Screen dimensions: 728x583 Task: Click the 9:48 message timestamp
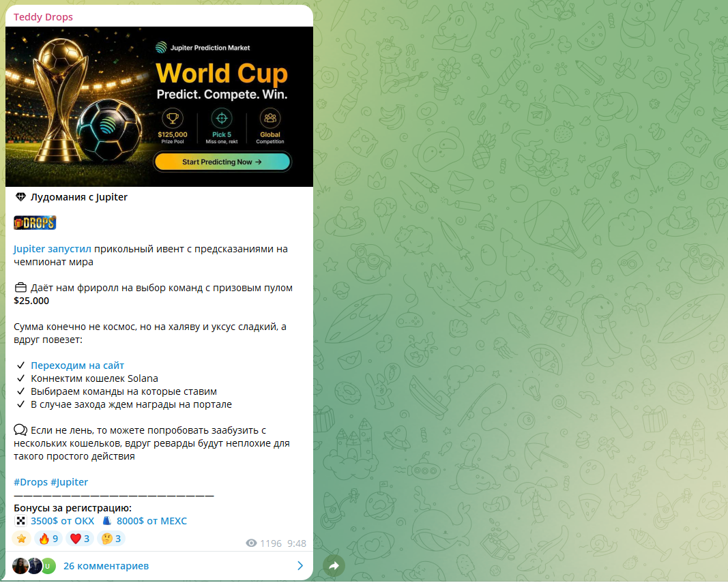click(x=297, y=543)
